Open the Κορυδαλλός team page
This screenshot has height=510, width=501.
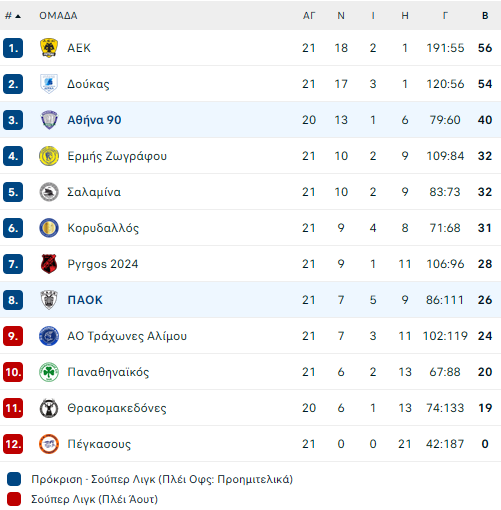[103, 228]
